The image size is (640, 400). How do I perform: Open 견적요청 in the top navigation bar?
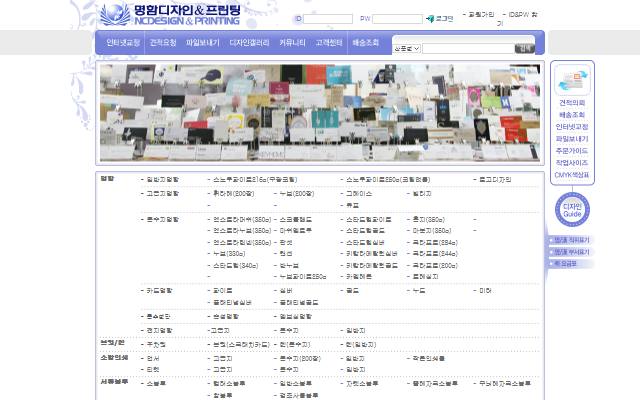click(x=163, y=42)
